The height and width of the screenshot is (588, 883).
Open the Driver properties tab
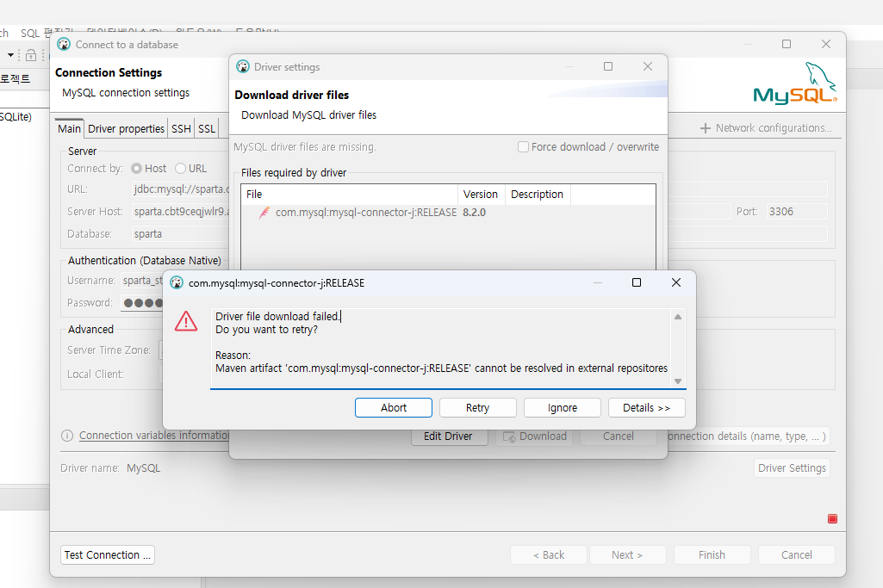[x=126, y=128]
